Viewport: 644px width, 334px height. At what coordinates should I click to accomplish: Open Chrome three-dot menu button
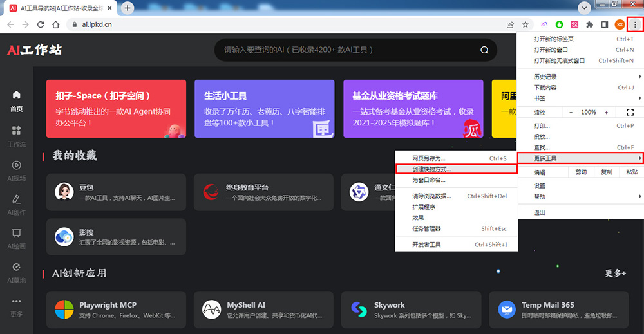[x=635, y=24]
